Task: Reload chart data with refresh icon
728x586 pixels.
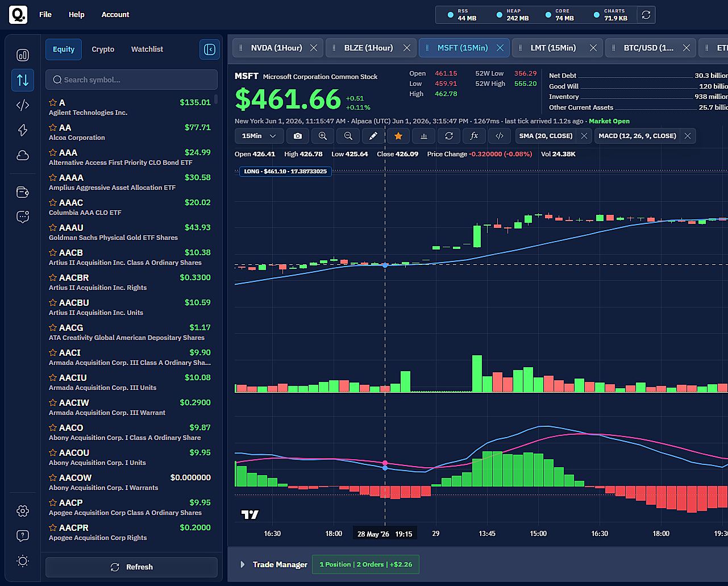Action: tap(449, 136)
